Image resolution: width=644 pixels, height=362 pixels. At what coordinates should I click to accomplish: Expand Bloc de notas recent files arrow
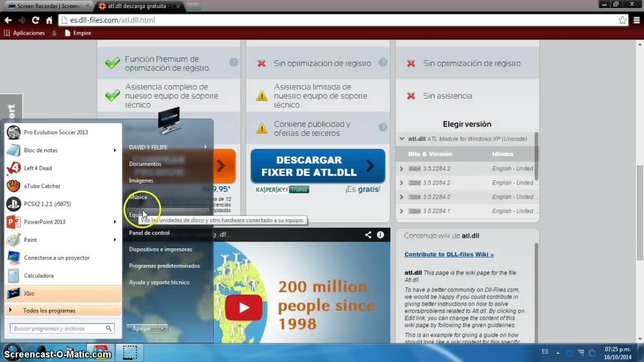click(x=115, y=150)
